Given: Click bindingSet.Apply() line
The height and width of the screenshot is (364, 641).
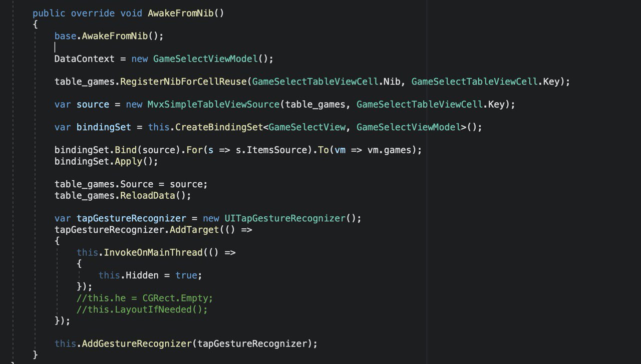Looking at the screenshot, I should point(106,161).
